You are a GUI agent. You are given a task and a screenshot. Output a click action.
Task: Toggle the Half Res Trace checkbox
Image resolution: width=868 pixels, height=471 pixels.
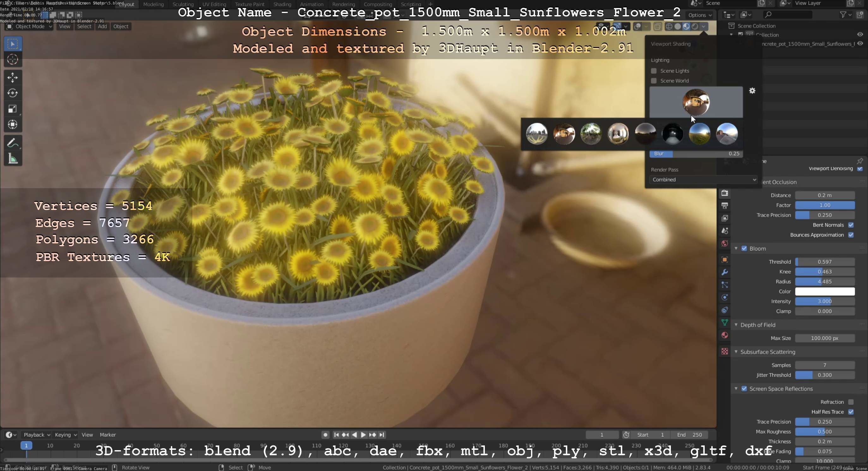pyautogui.click(x=851, y=412)
